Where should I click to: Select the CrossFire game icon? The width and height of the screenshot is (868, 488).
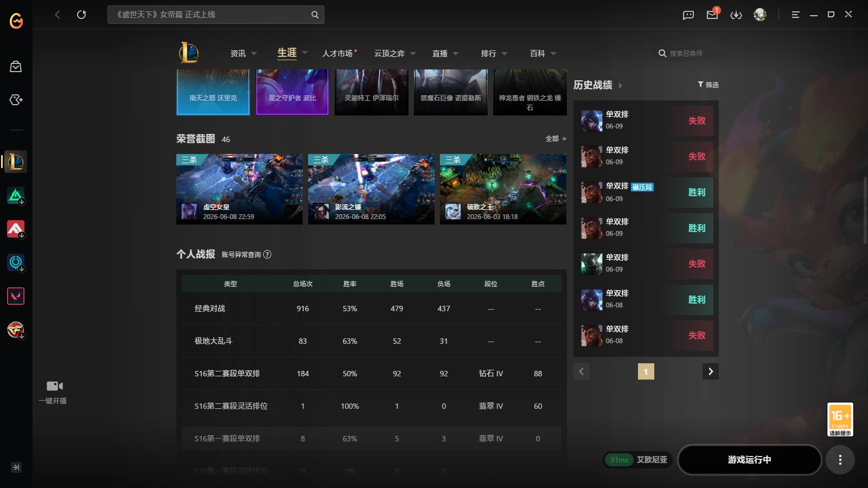[16, 330]
